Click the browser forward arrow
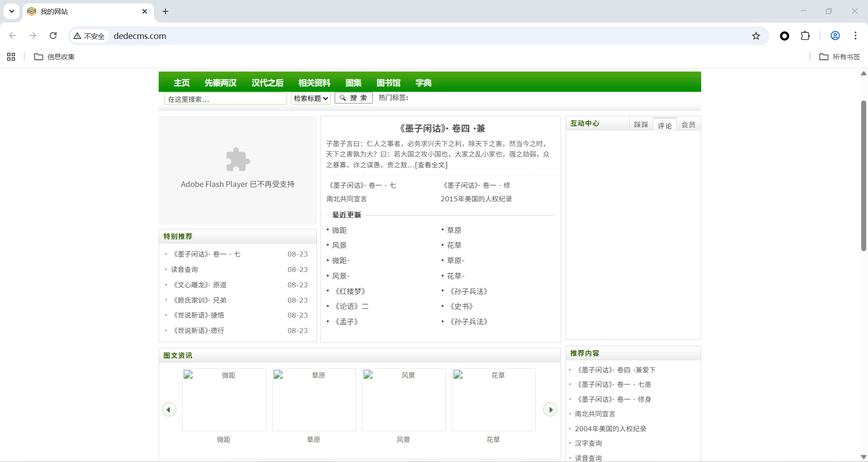The image size is (868, 462). 33,36
